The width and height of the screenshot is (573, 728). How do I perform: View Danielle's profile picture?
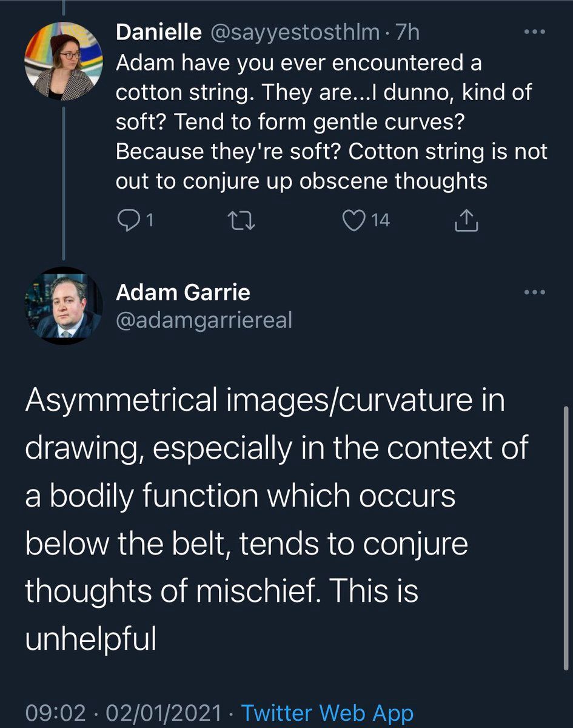(60, 60)
